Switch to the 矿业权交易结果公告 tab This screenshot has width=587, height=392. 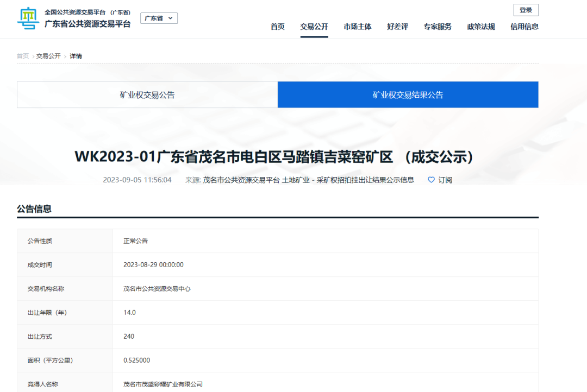[408, 95]
